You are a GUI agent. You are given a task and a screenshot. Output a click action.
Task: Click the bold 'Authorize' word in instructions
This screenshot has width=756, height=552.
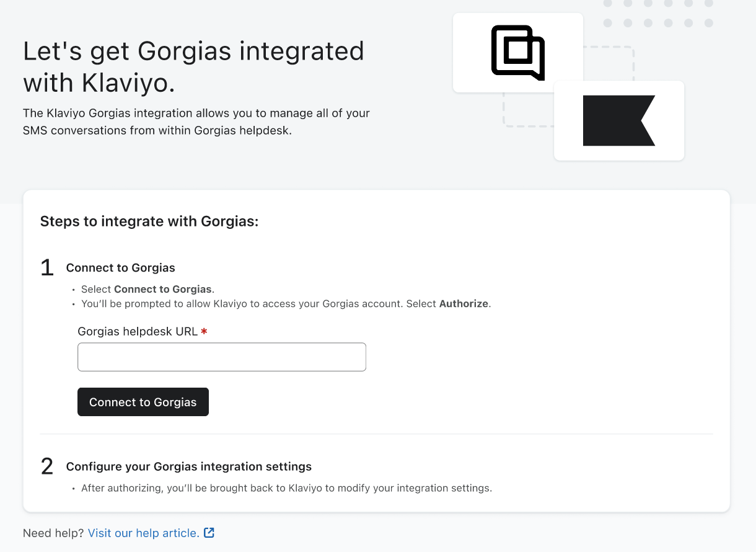[x=464, y=304]
